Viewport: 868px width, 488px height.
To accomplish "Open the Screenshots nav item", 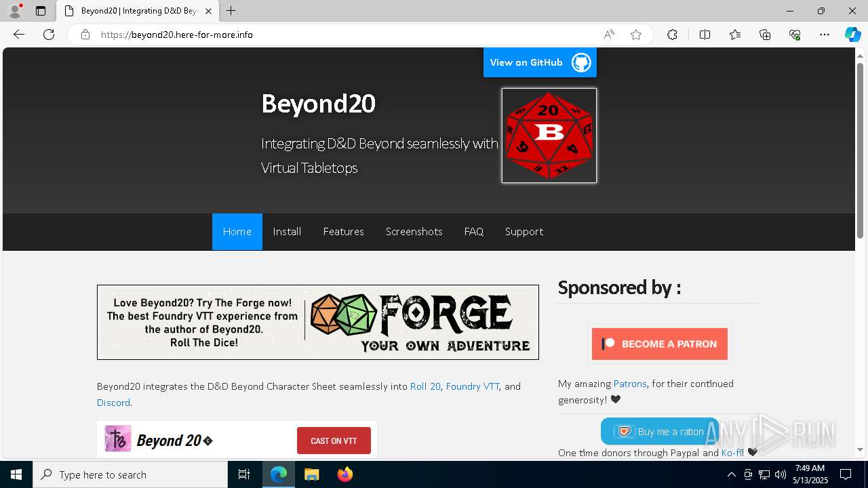I will 414,232.
